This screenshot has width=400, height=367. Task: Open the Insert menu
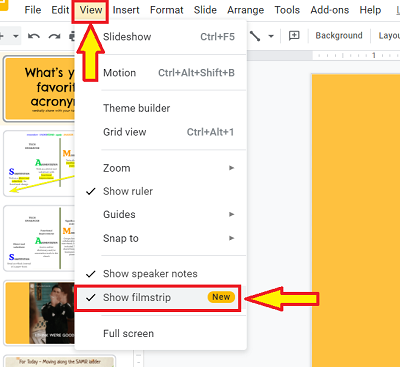click(x=126, y=10)
